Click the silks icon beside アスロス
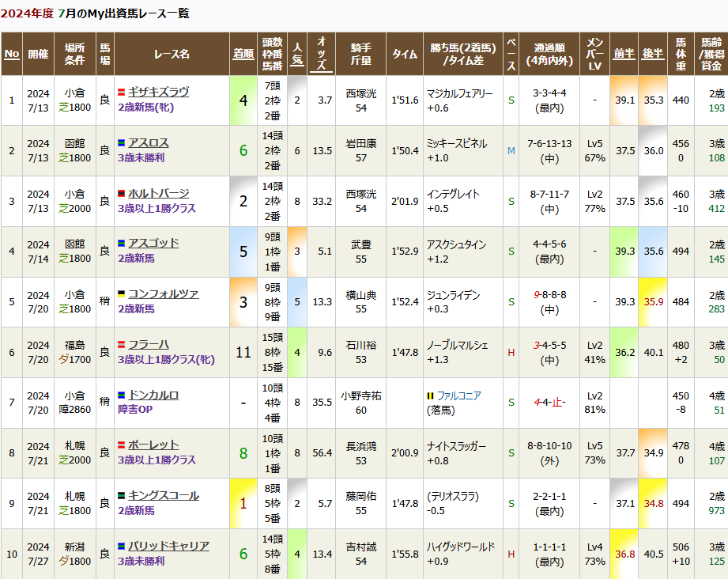 click(122, 143)
